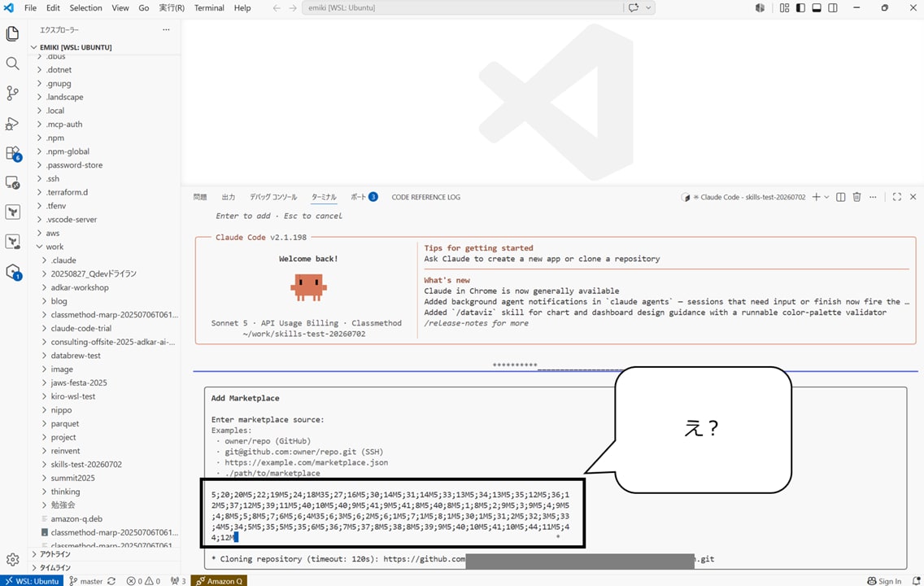924x586 pixels.
Task: Open Amazon Q status bar item
Action: [220, 580]
